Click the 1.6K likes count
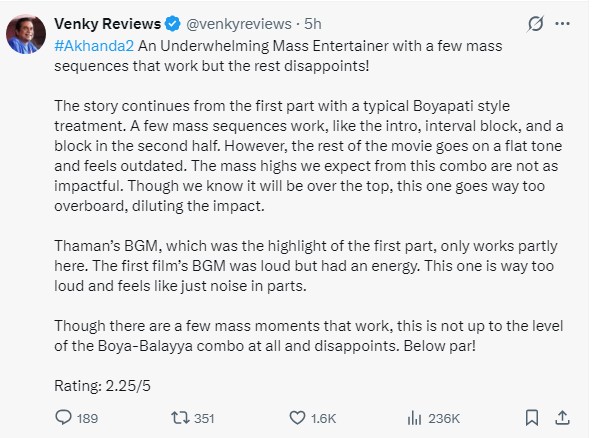 click(x=322, y=415)
